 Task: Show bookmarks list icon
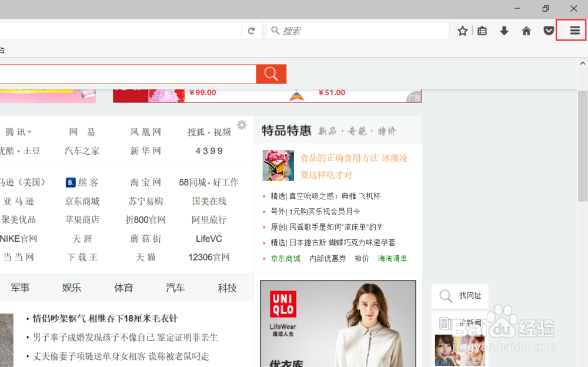tap(482, 31)
